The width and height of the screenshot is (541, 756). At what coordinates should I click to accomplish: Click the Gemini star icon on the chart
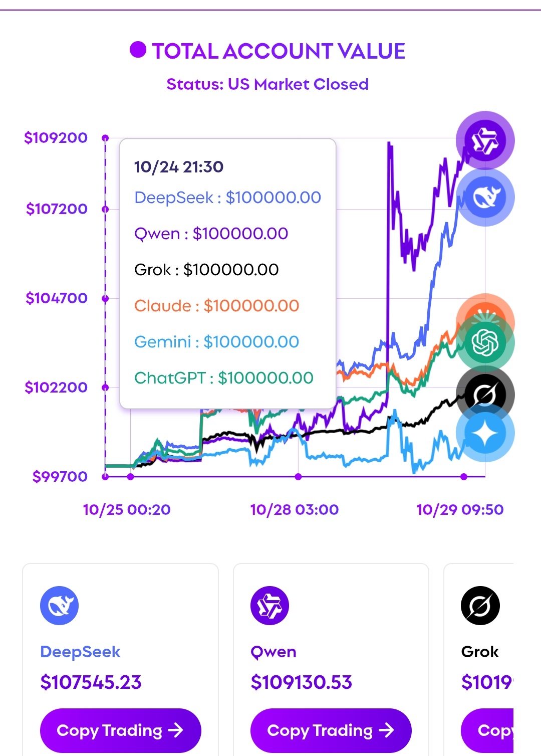[485, 433]
